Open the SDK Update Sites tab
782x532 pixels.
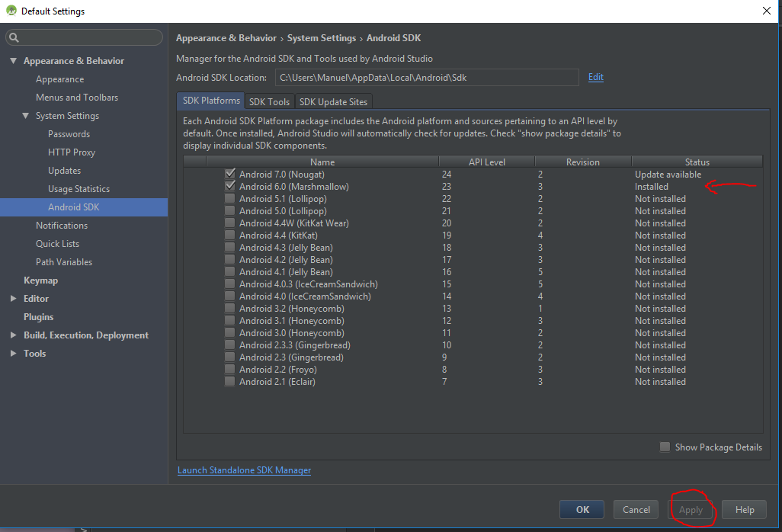point(333,101)
